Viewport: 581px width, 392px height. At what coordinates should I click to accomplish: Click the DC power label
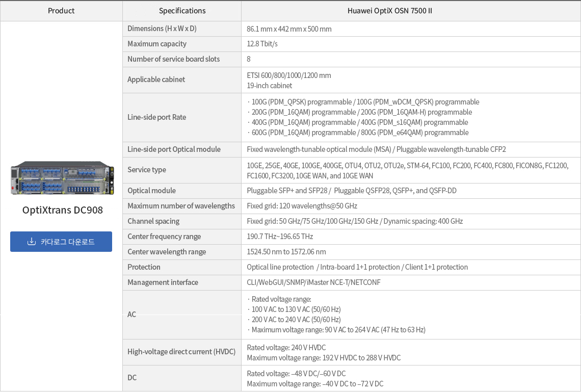coord(132,378)
